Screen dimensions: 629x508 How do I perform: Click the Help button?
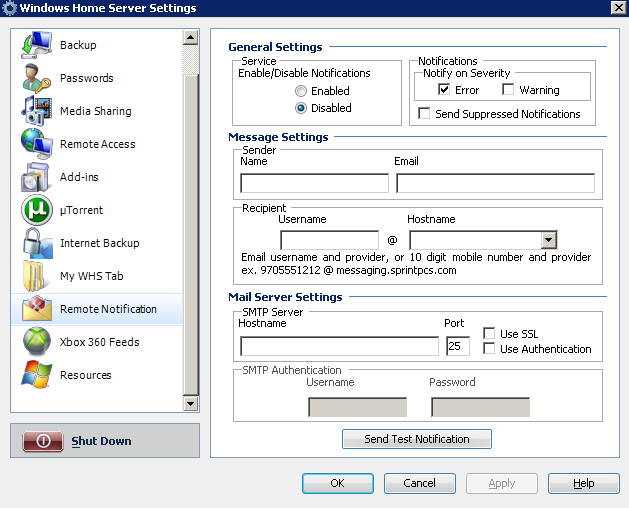pyautogui.click(x=583, y=483)
